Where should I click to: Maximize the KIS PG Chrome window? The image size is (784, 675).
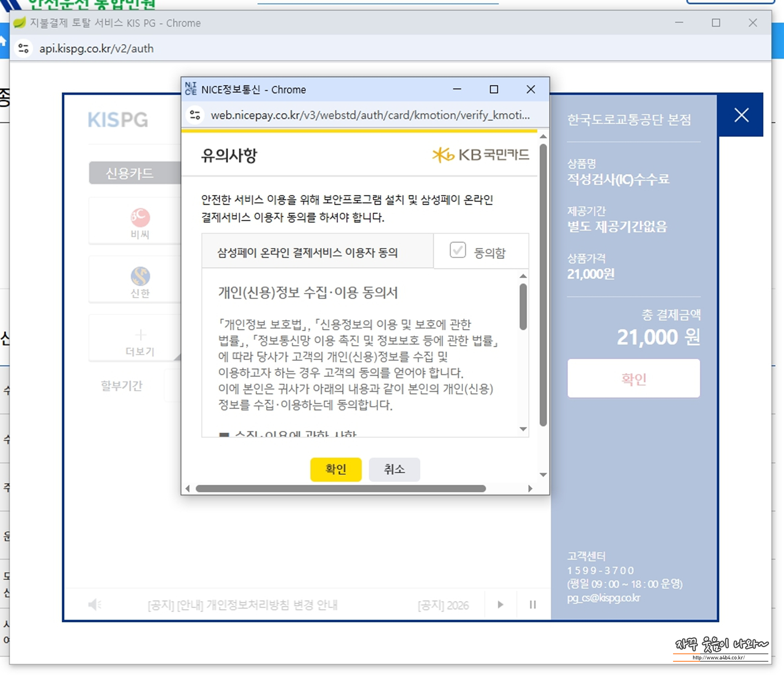coord(716,23)
